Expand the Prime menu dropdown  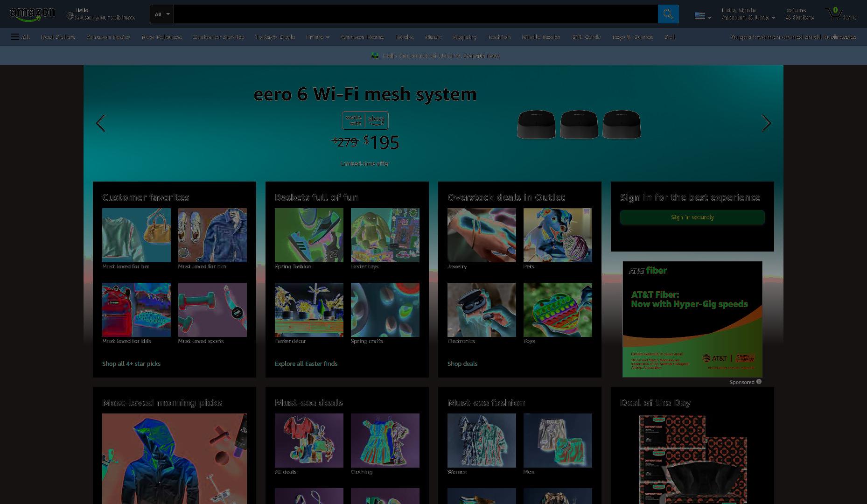coord(318,37)
